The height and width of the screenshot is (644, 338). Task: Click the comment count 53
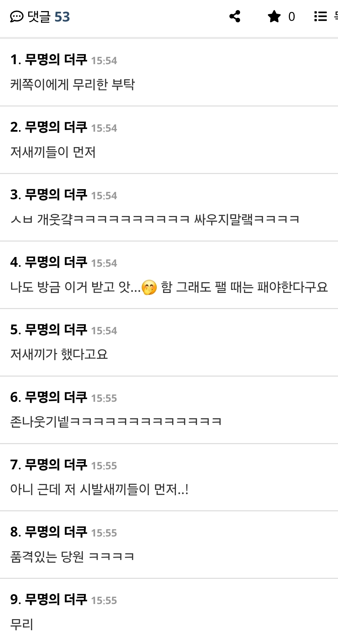pos(62,16)
